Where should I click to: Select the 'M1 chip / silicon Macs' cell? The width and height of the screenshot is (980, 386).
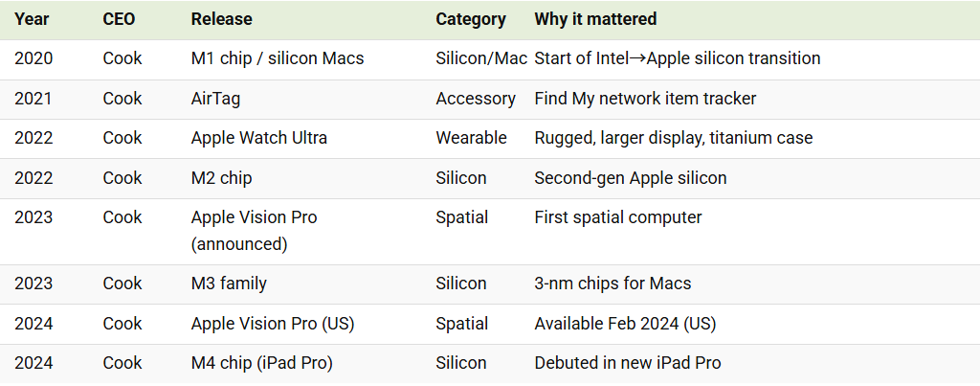coord(278,58)
